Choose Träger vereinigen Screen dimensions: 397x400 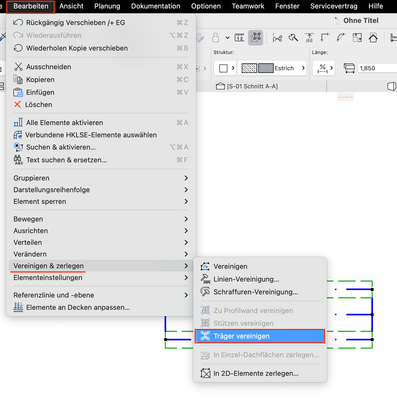(260, 336)
